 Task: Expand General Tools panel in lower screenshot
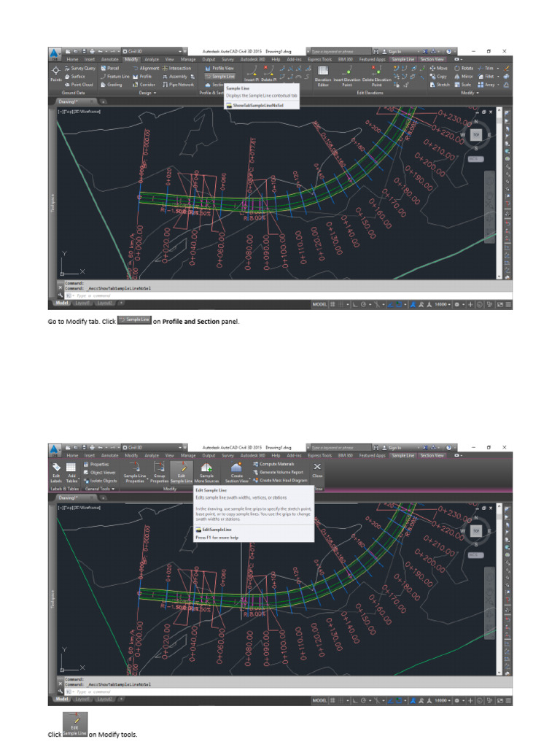point(99,489)
